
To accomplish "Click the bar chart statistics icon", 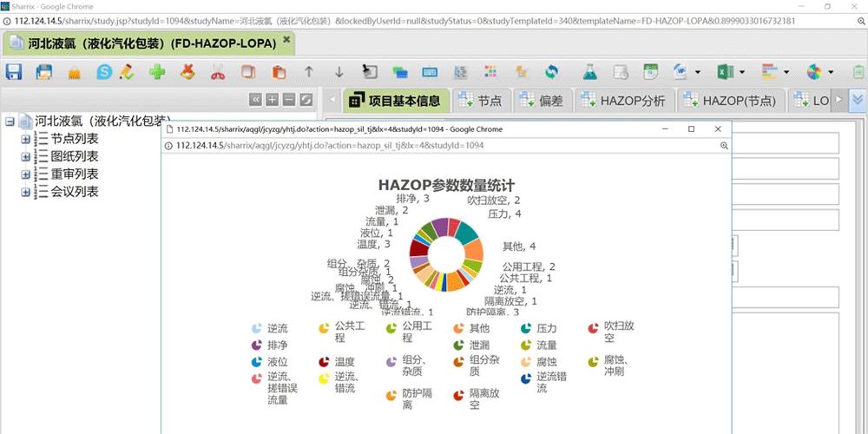I will 769,72.
